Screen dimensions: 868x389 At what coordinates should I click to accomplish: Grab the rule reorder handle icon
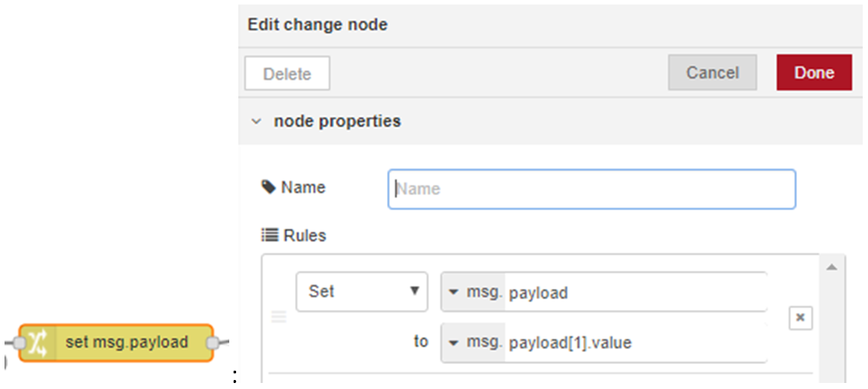click(x=278, y=317)
